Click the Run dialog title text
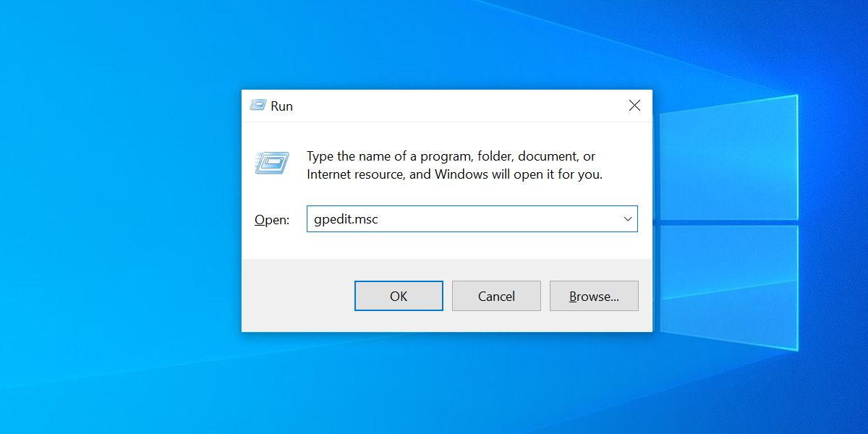 [283, 106]
